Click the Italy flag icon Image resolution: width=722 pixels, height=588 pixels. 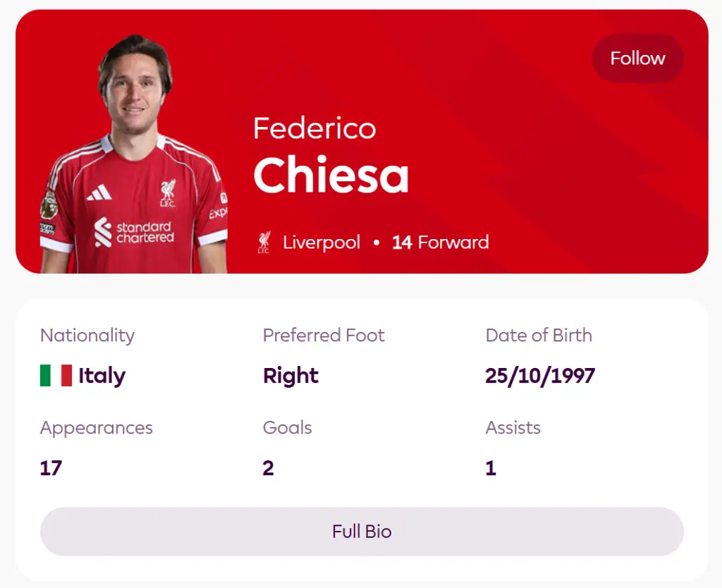coord(56,376)
